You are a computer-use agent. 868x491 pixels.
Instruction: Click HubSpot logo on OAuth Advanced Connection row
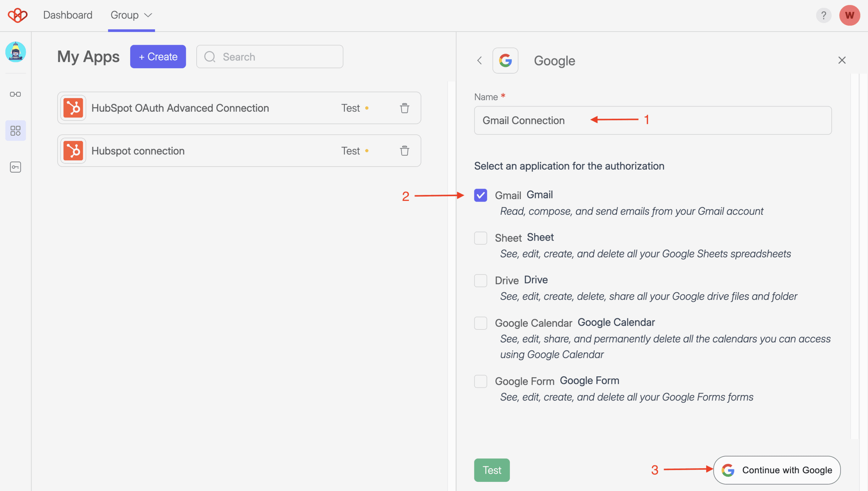tap(73, 108)
